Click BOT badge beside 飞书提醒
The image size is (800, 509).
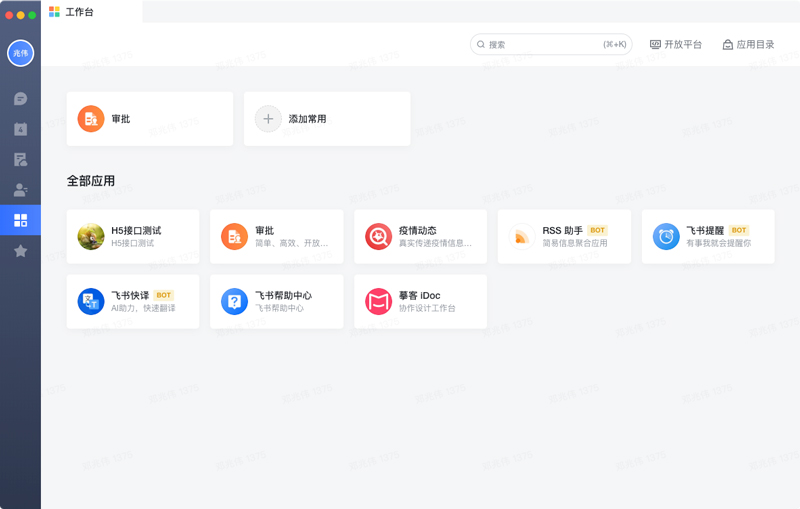click(x=739, y=231)
